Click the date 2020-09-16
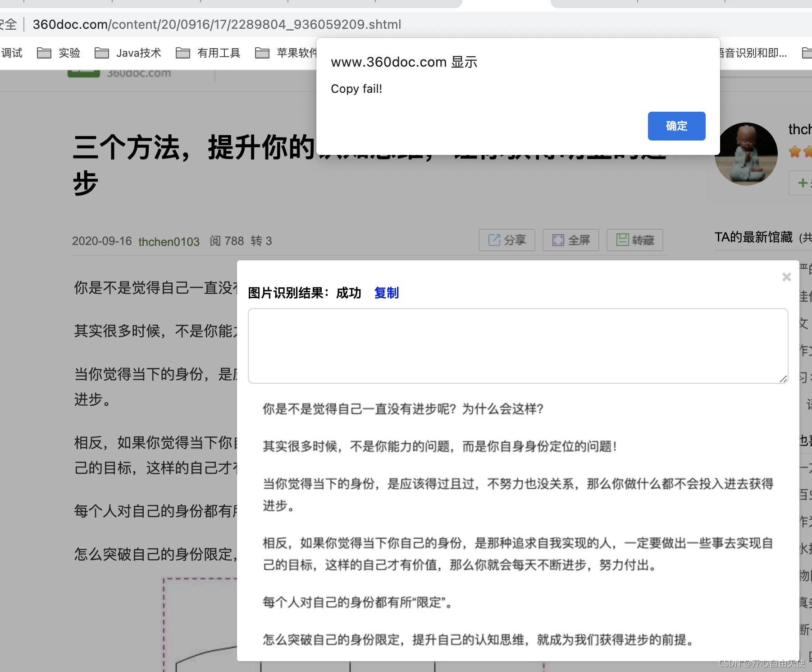 click(102, 241)
